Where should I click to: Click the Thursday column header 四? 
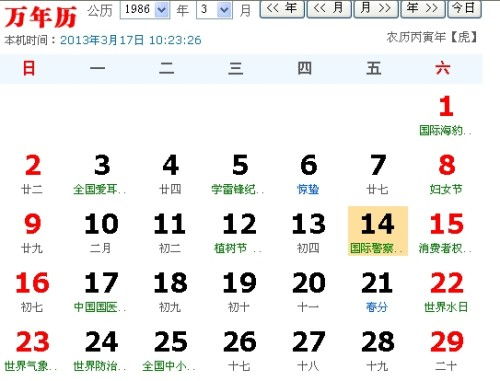pos(305,68)
